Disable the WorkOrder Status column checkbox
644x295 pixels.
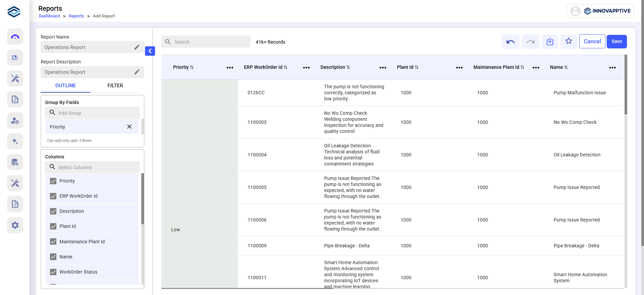(x=53, y=272)
